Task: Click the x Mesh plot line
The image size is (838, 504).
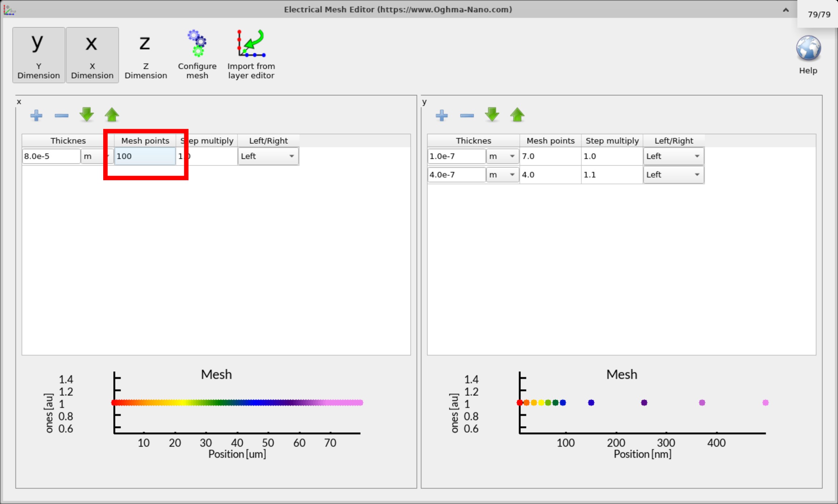Action: pos(237,403)
